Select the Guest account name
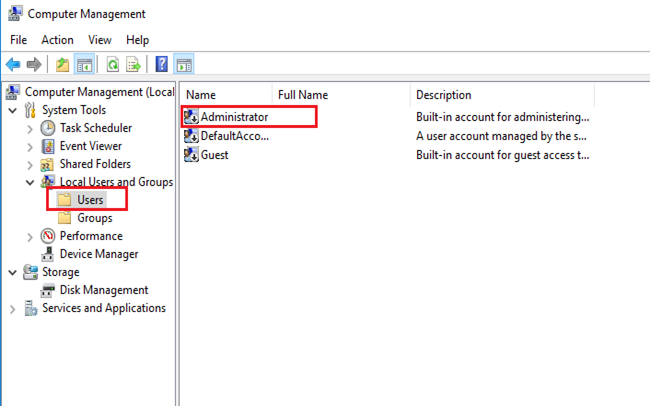 click(x=215, y=155)
